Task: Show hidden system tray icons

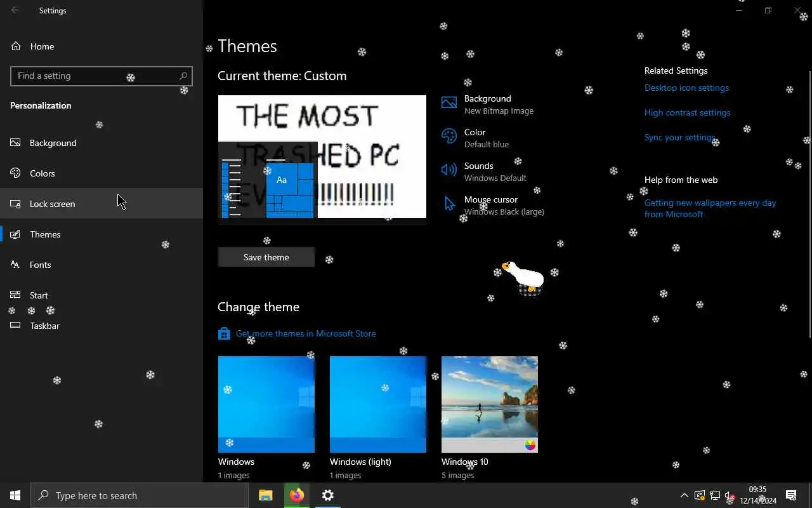Action: click(x=684, y=495)
